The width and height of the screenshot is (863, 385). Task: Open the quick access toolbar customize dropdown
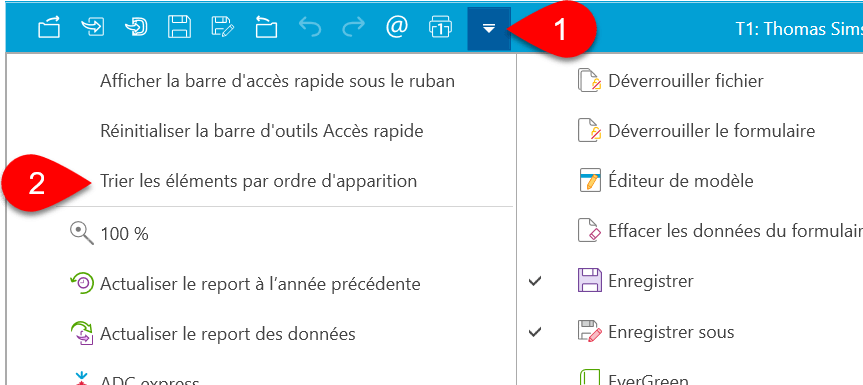489,28
